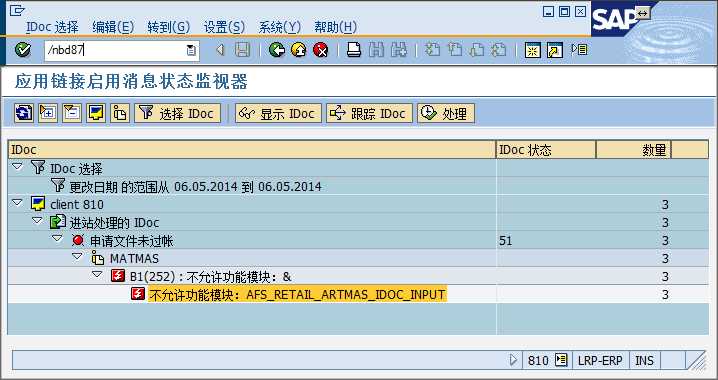Collapse the 进站处理的 IDoc node
The width and height of the screenshot is (718, 380).
point(37,221)
